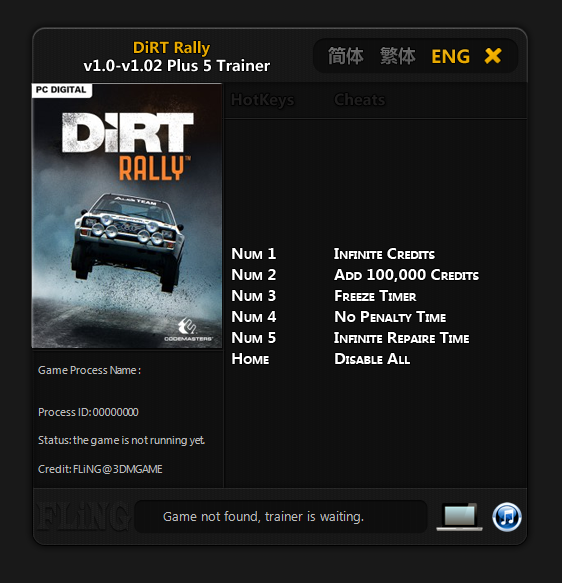Select the Infinite Repaire Time cheat
562x583 pixels.
401,338
